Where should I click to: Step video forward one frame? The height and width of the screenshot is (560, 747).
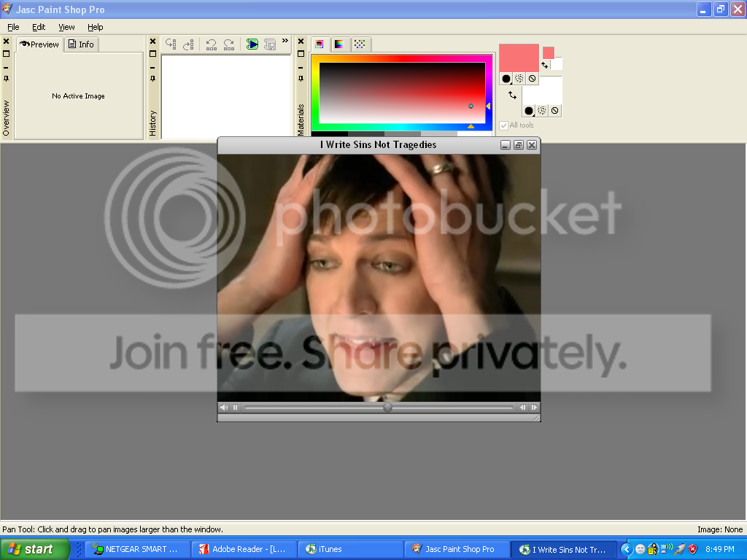click(x=534, y=407)
